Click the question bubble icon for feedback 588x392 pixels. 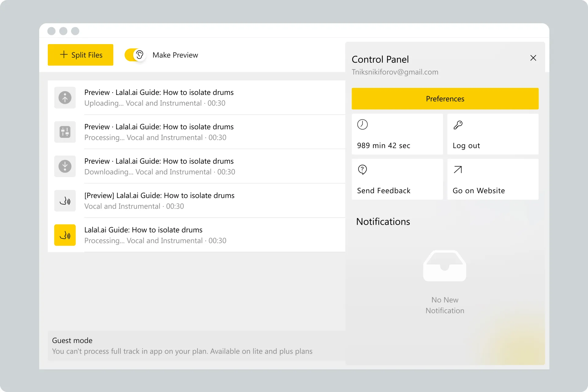(x=362, y=170)
